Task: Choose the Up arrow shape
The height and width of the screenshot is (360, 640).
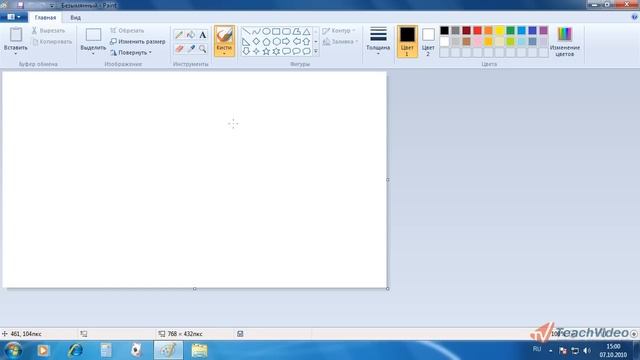Action: [x=306, y=41]
